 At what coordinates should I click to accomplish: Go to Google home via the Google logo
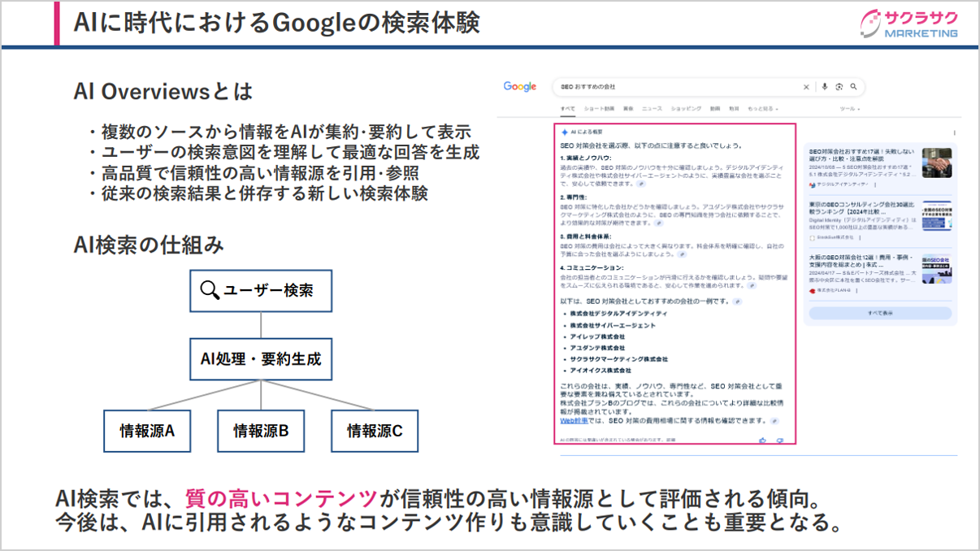(x=519, y=87)
